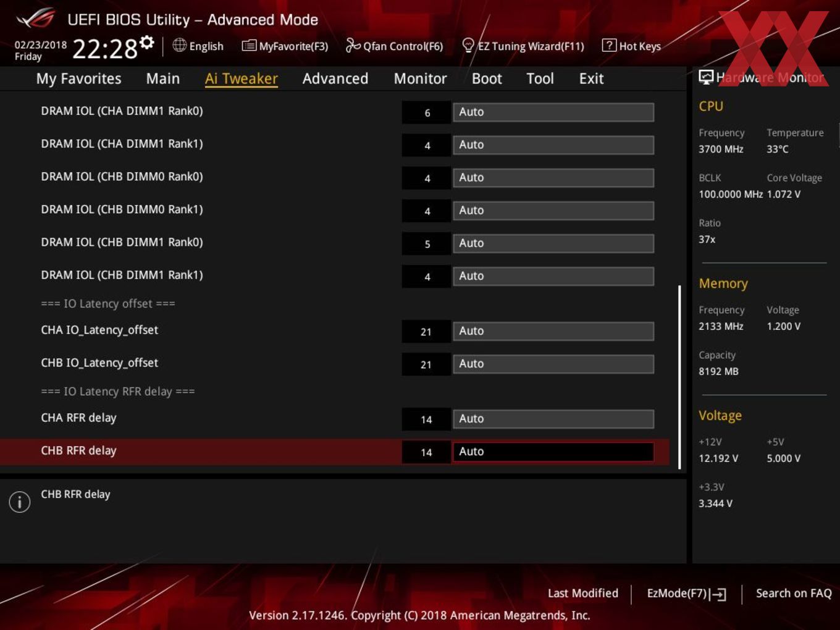Image resolution: width=840 pixels, height=630 pixels.
Task: Click memory capacity 8192 MB value
Action: tap(718, 371)
